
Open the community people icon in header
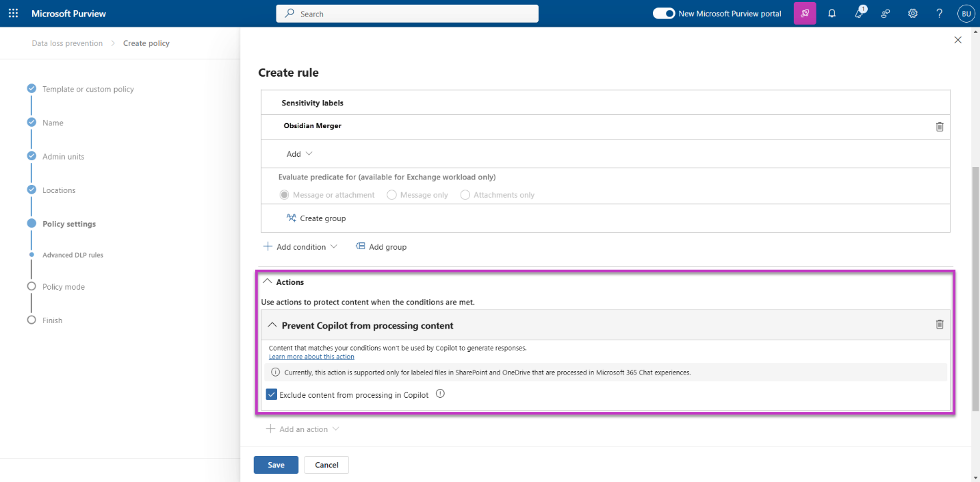coord(886,14)
